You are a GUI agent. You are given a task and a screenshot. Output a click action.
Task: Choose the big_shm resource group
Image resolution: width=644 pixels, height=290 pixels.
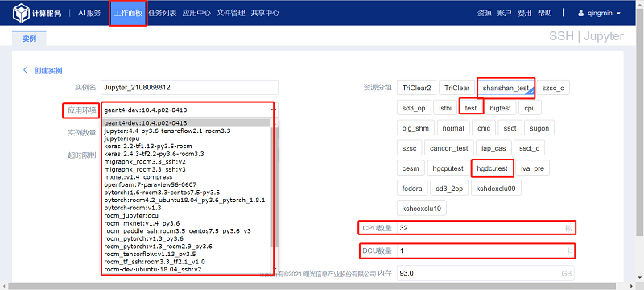[415, 128]
